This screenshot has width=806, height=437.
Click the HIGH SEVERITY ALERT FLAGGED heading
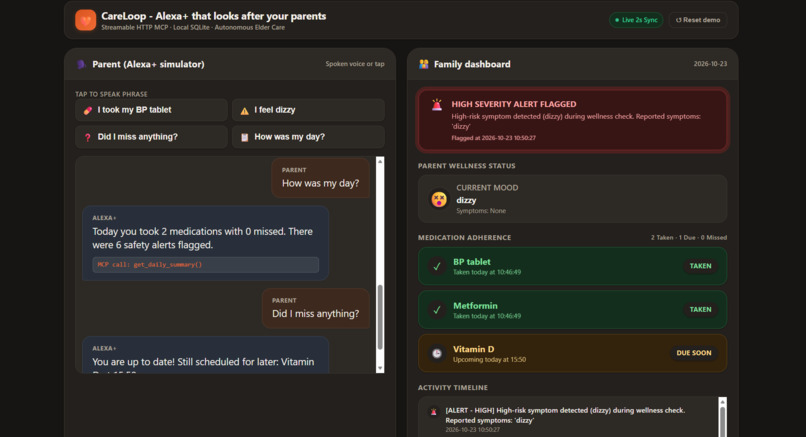coord(514,104)
